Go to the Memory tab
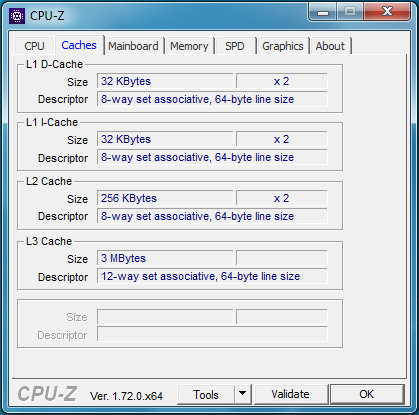The width and height of the screenshot is (419, 415). [x=189, y=46]
